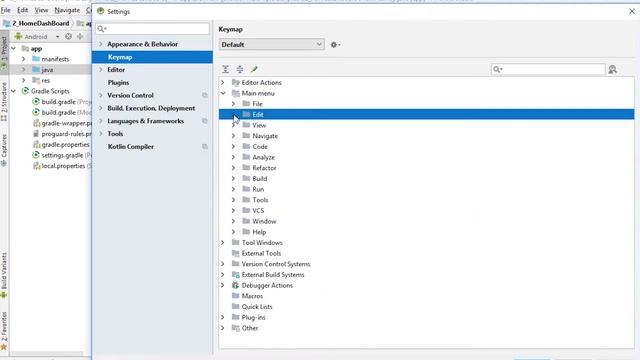Open the Android view selector dropdown
Image resolution: width=640 pixels, height=360 pixels.
(x=37, y=37)
